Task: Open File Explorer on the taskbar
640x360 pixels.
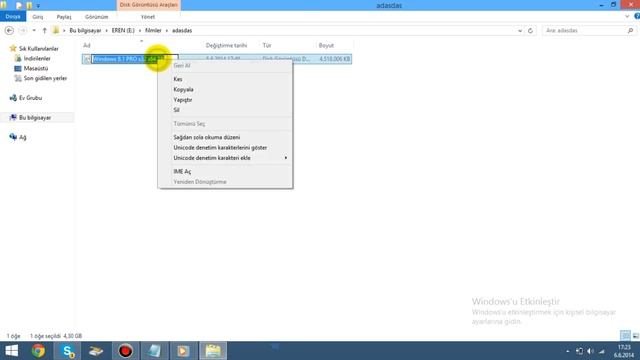Action: coord(213,351)
